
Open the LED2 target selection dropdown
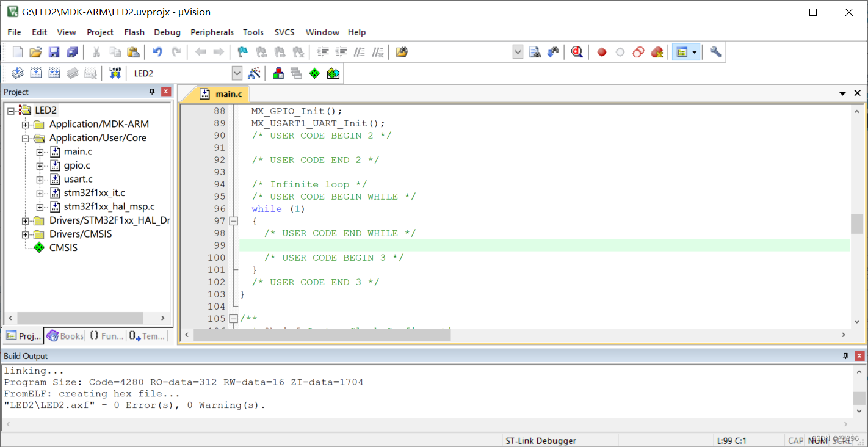(237, 73)
